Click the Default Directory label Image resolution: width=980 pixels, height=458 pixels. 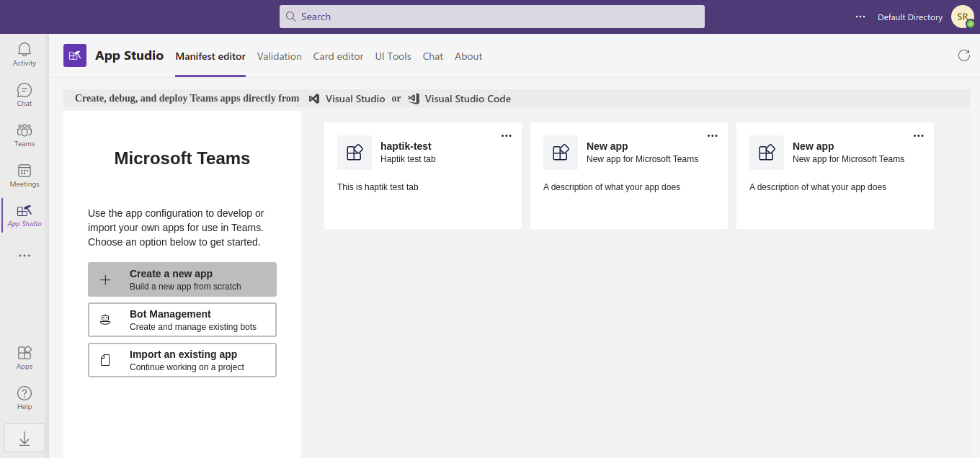click(x=910, y=17)
